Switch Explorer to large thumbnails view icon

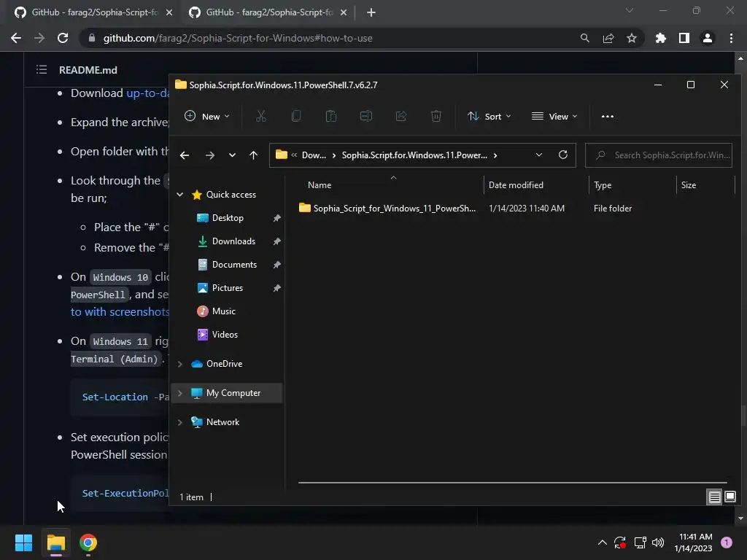(730, 497)
